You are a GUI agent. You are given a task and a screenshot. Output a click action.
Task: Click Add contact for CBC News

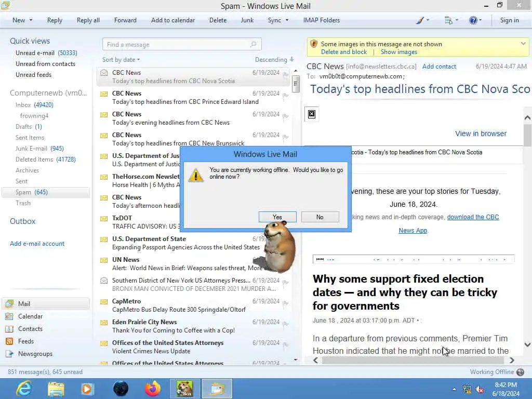coord(439,66)
